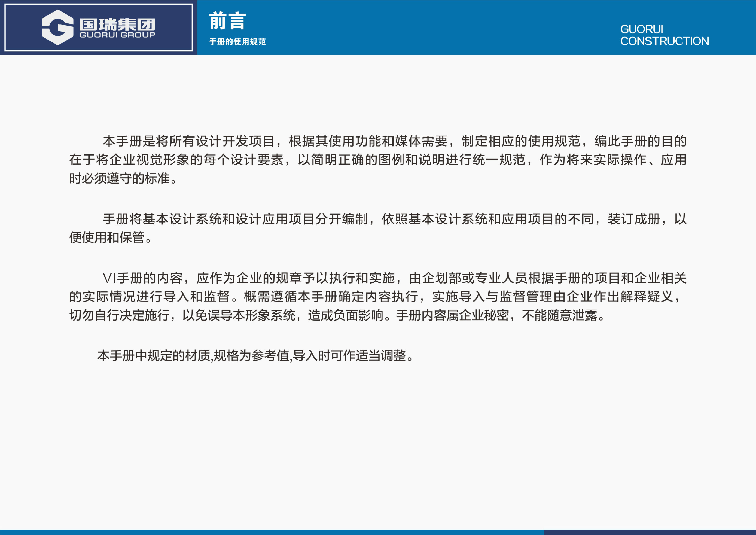Click the 前言 heading

click(x=228, y=20)
